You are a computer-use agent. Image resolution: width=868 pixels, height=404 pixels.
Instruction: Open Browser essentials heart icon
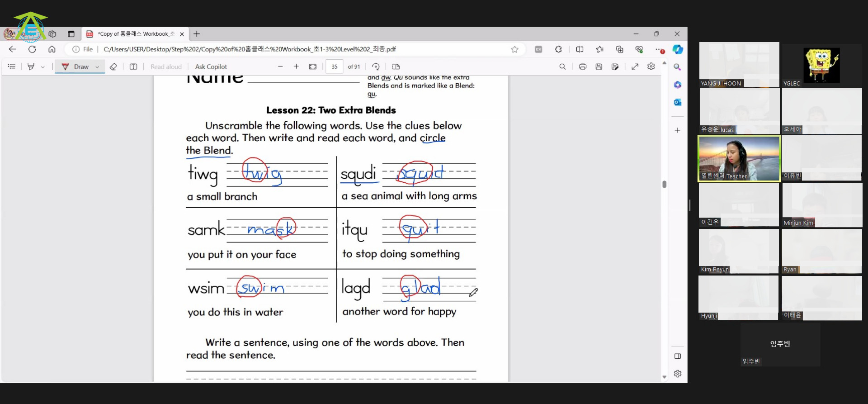[x=639, y=49]
